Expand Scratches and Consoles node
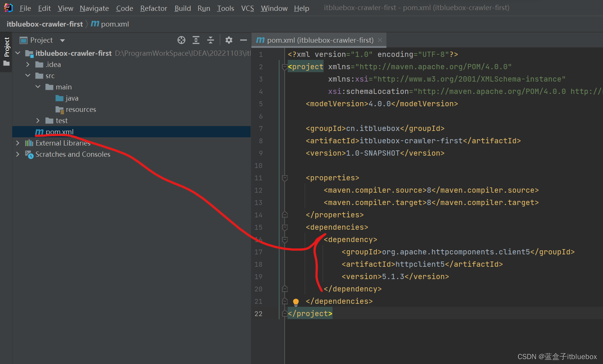The image size is (603, 364). coord(18,154)
